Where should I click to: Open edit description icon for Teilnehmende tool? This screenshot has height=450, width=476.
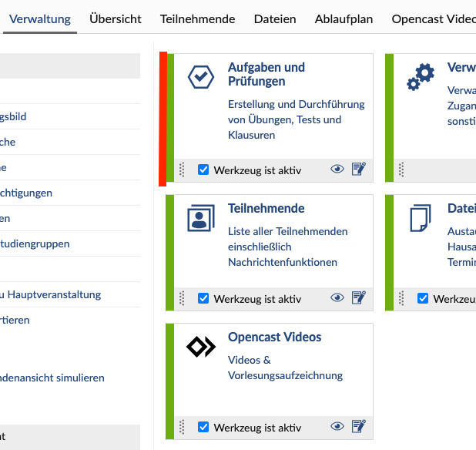[358, 298]
